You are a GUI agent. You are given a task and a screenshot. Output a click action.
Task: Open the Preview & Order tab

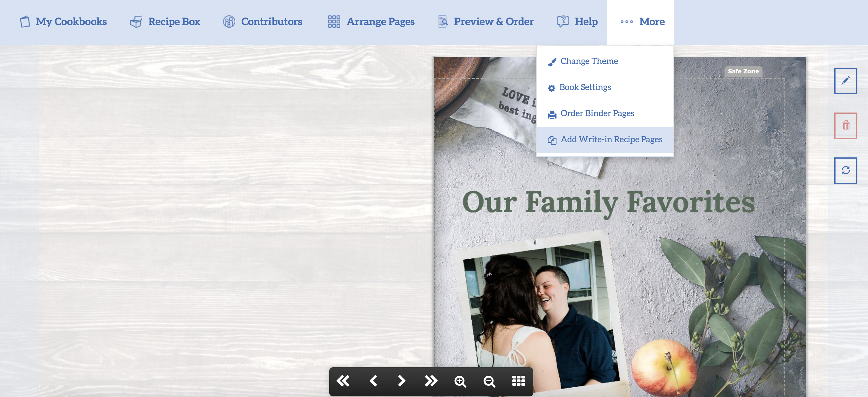pyautogui.click(x=485, y=22)
